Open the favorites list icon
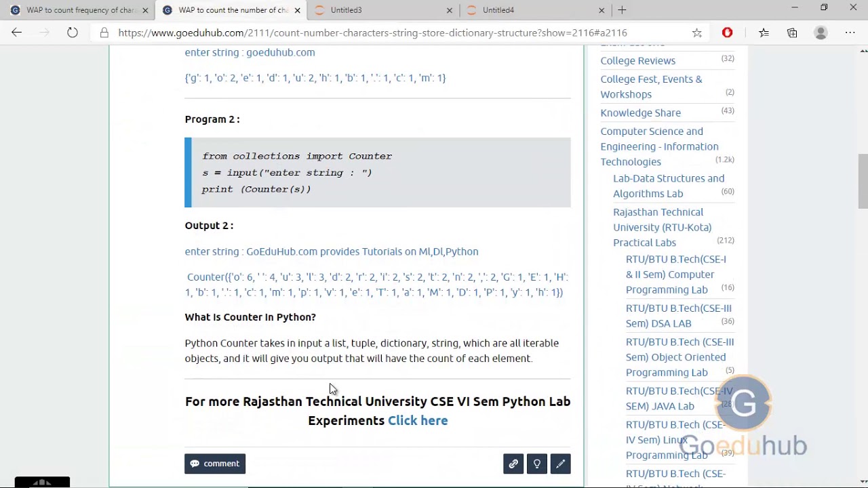Image resolution: width=868 pixels, height=488 pixels. pos(764,33)
